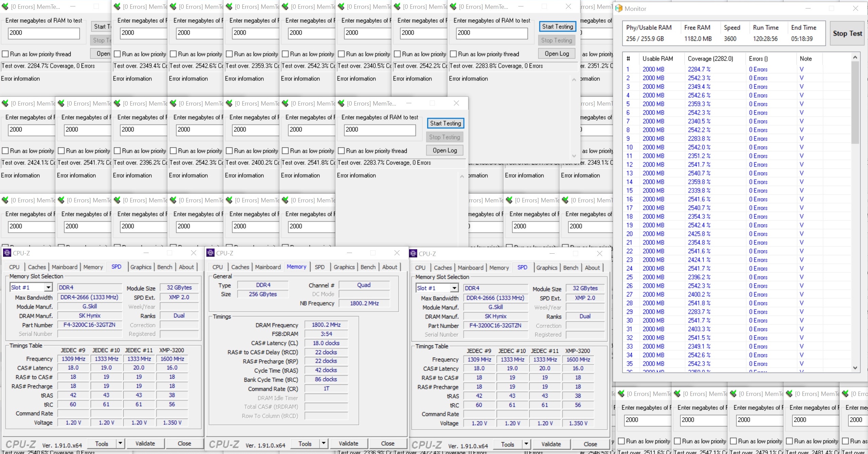Click Close button in leftmost CPU-Z window
Screen dimensions: 868x454
[184, 443]
